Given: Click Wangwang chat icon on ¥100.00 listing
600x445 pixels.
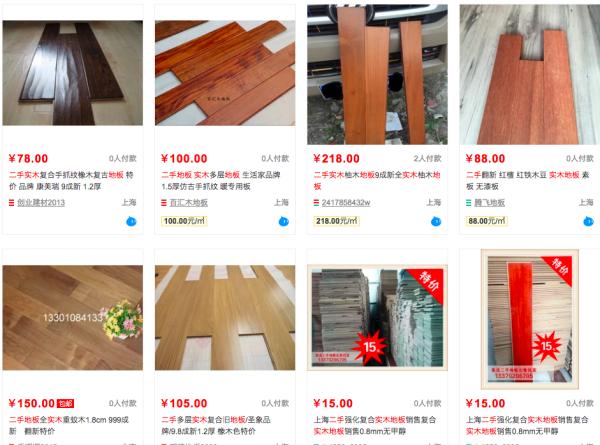Looking at the screenshot, I should (x=284, y=221).
